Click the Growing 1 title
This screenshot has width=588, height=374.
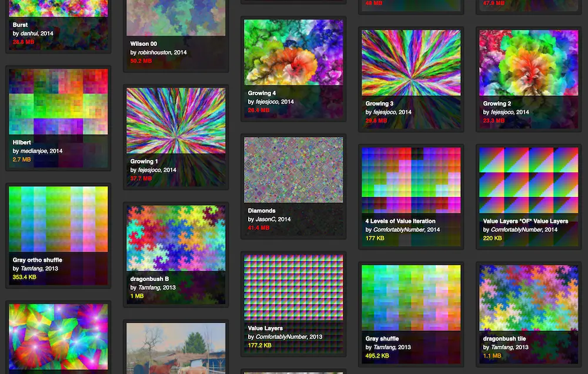pos(144,161)
